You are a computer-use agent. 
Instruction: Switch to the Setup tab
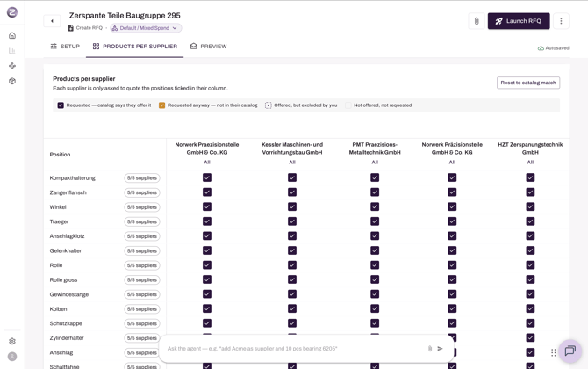[65, 47]
